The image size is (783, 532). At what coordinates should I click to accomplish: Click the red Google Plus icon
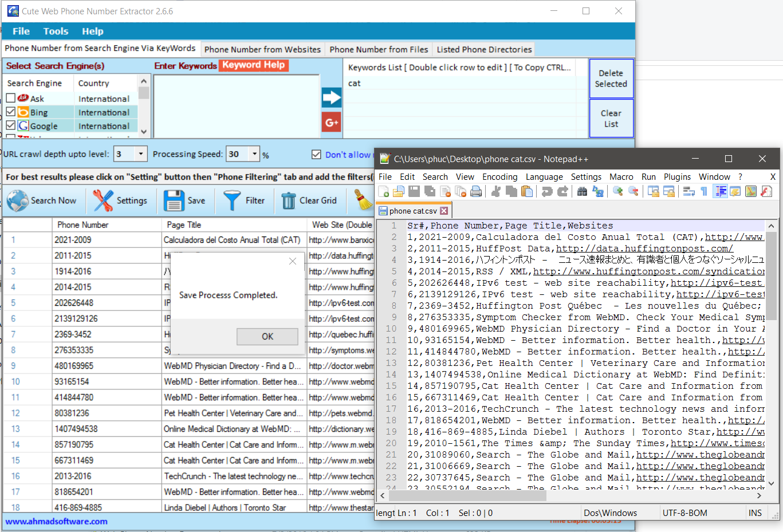coord(331,122)
